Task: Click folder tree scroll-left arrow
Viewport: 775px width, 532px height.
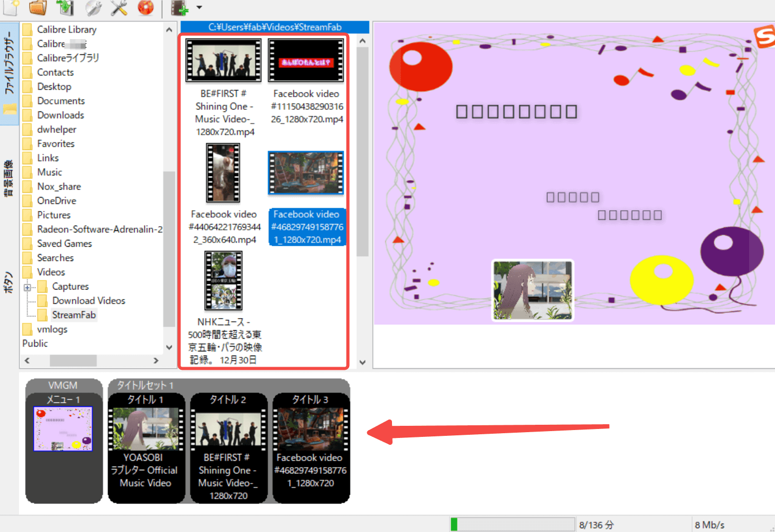Action: pyautogui.click(x=27, y=360)
